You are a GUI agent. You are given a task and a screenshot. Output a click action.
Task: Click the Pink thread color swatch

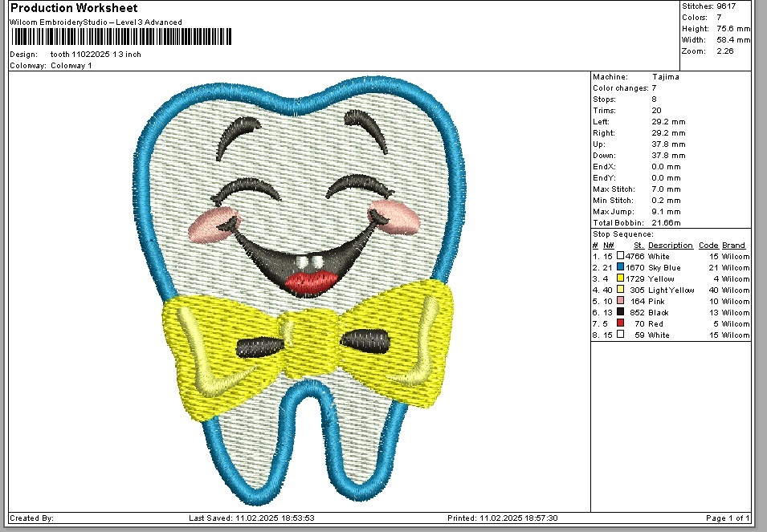click(620, 301)
